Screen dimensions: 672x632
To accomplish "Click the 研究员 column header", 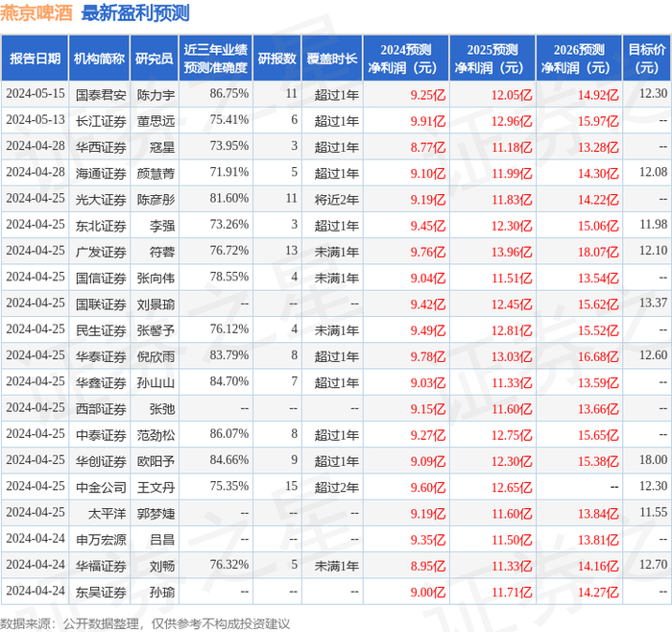I will point(155,59).
